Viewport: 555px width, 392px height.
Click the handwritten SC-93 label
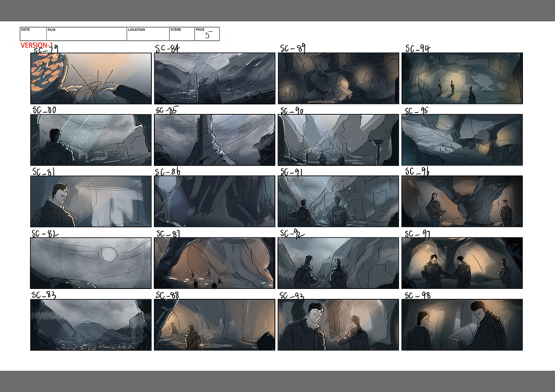coord(292,295)
